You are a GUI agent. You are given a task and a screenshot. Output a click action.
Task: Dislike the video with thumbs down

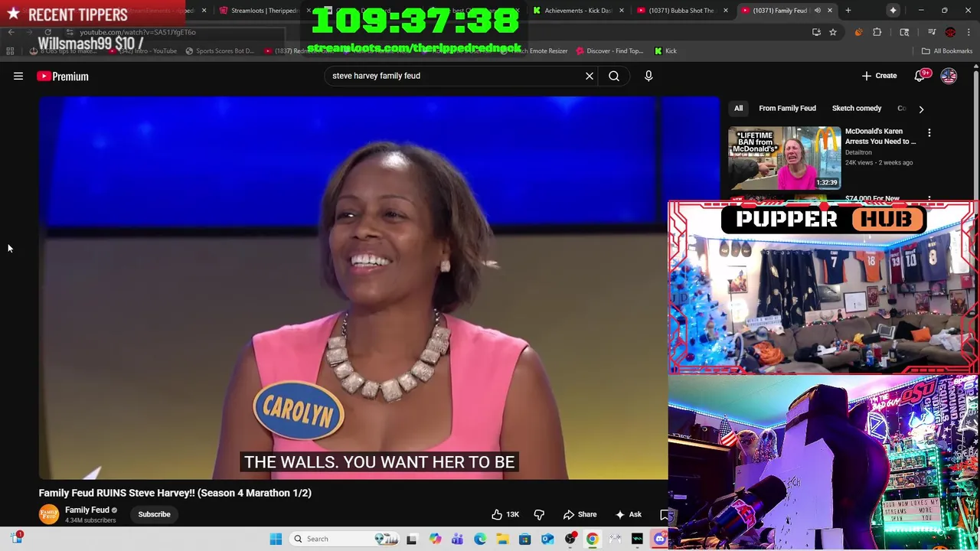pos(539,514)
